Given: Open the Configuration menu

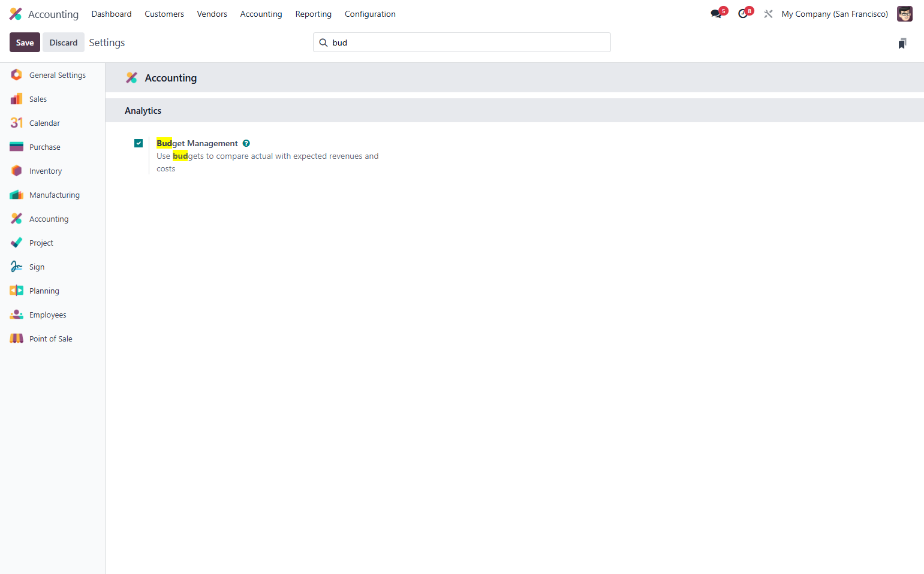Looking at the screenshot, I should click(370, 14).
